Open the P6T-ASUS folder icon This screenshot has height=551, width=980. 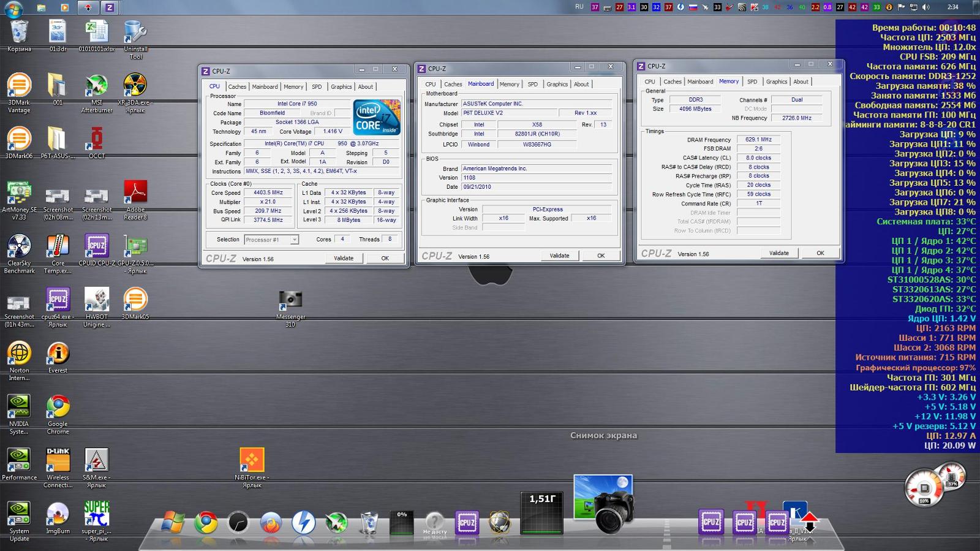58,142
